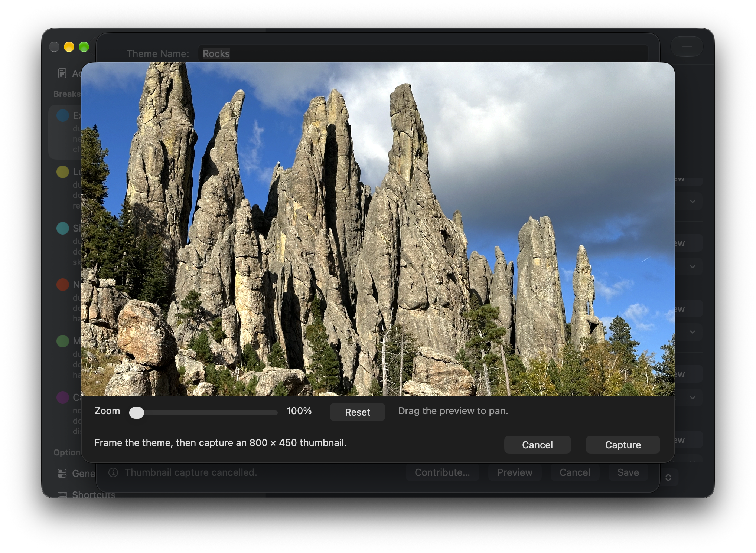The image size is (756, 553).
Task: Click the Zoom label
Action: pos(107,411)
